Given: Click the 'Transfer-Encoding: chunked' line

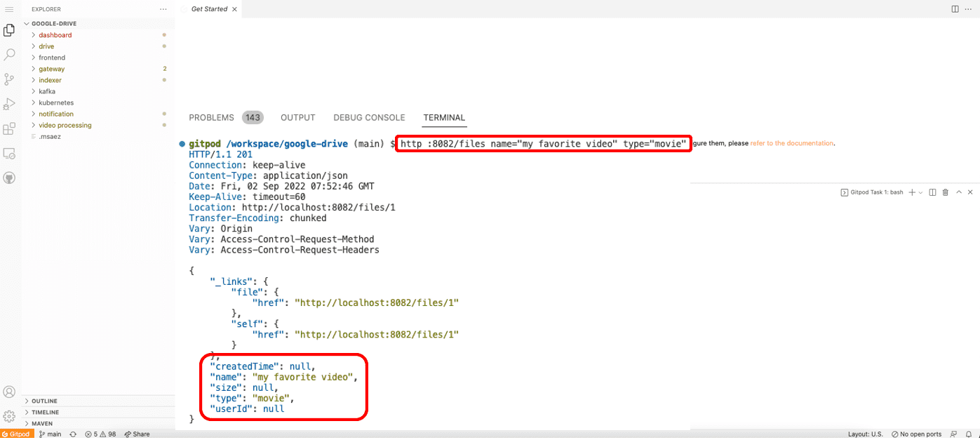Looking at the screenshot, I should pos(257,218).
